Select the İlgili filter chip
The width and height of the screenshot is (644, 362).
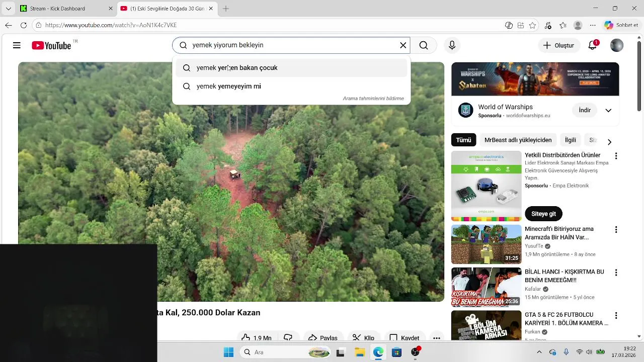570,140
